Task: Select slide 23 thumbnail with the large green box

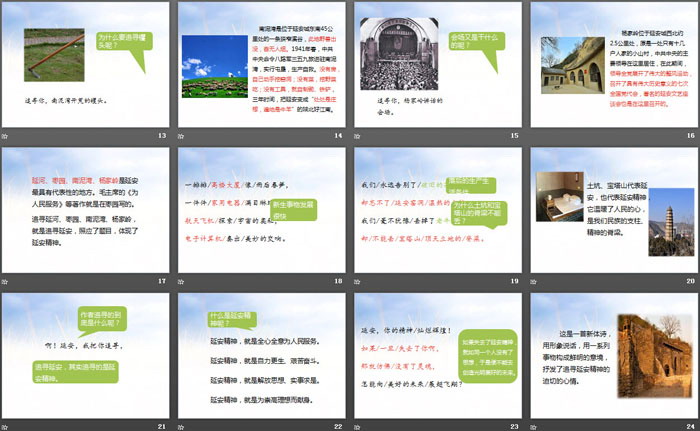Action: [438, 356]
